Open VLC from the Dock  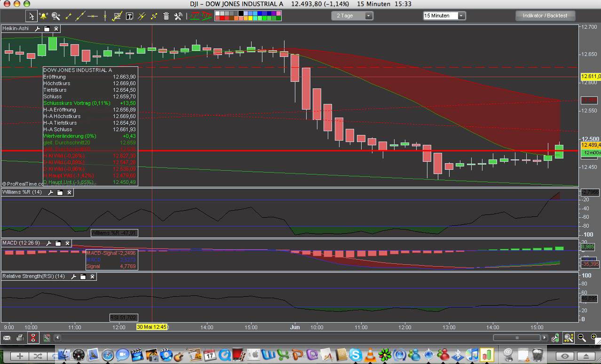point(370,355)
